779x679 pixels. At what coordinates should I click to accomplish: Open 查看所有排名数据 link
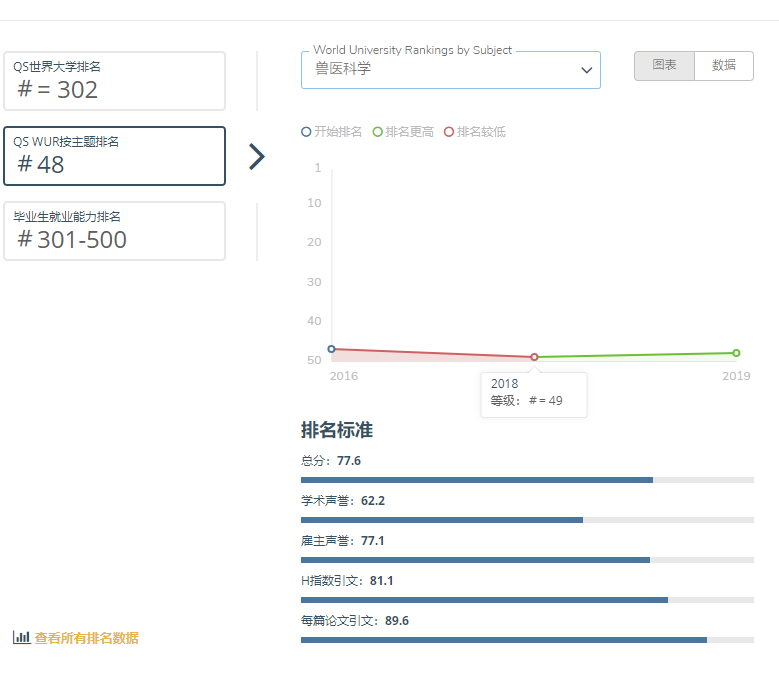click(86, 638)
